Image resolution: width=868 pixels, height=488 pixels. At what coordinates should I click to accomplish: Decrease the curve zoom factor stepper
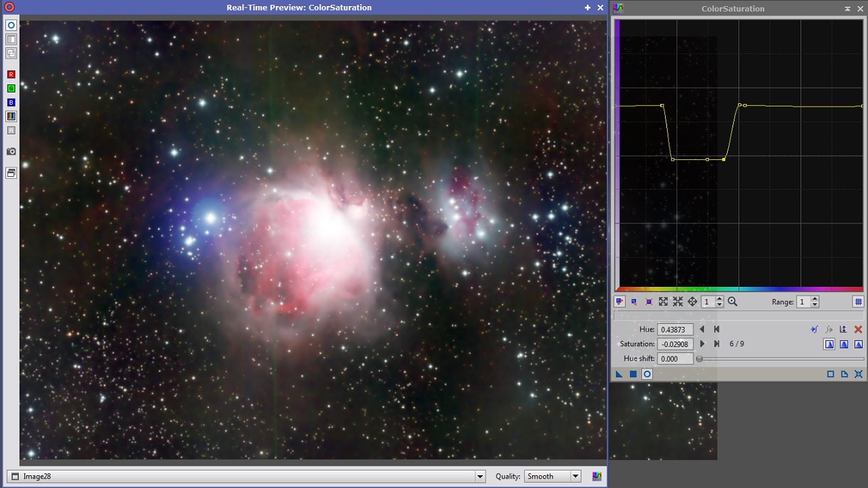point(720,305)
